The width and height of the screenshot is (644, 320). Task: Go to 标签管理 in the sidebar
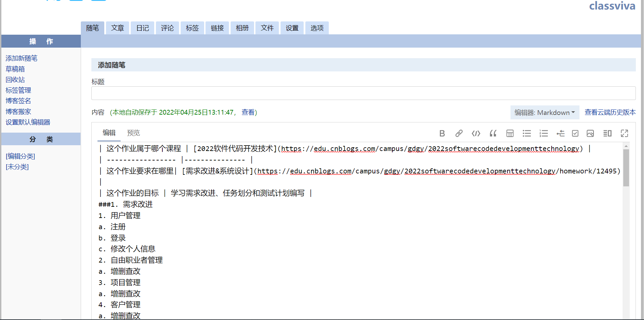18,90
